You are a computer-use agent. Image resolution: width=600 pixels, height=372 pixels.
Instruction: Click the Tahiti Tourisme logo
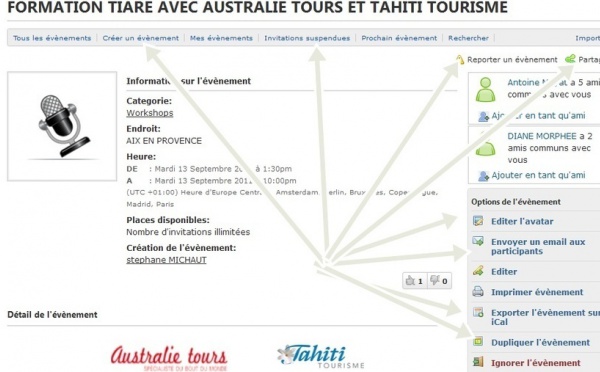321,356
